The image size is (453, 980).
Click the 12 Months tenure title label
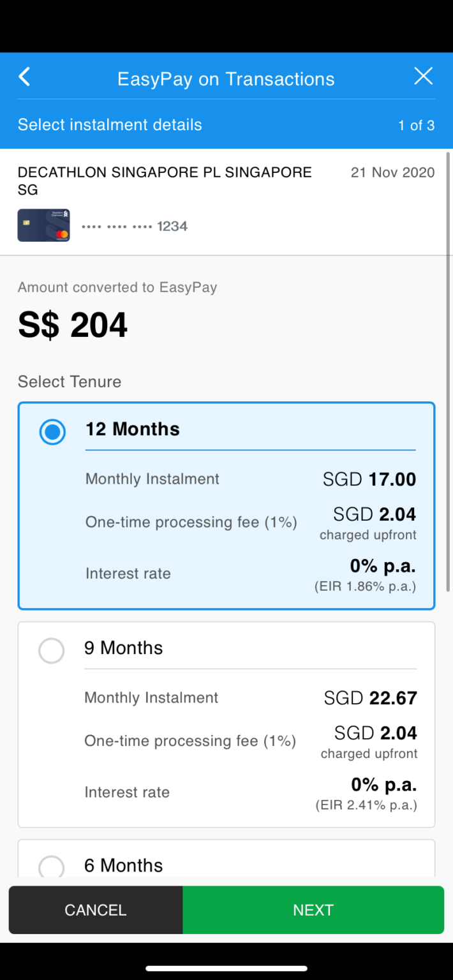click(132, 429)
